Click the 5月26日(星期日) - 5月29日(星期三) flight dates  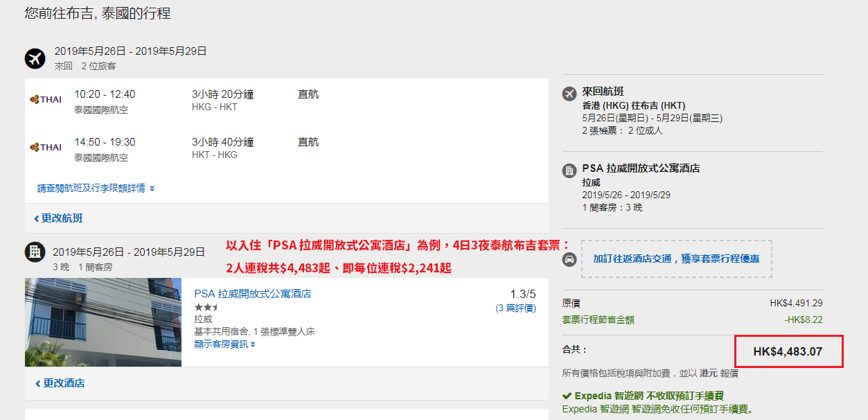653,119
